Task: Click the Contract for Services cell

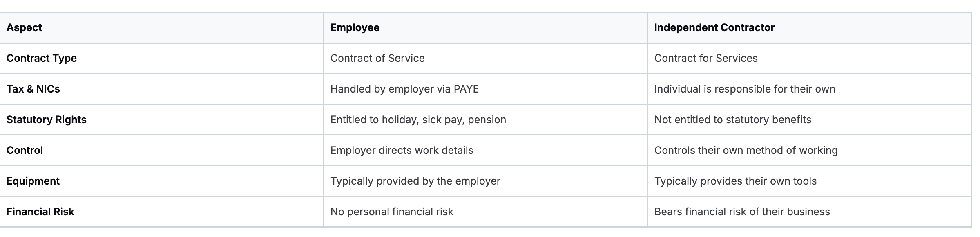Action: point(705,58)
